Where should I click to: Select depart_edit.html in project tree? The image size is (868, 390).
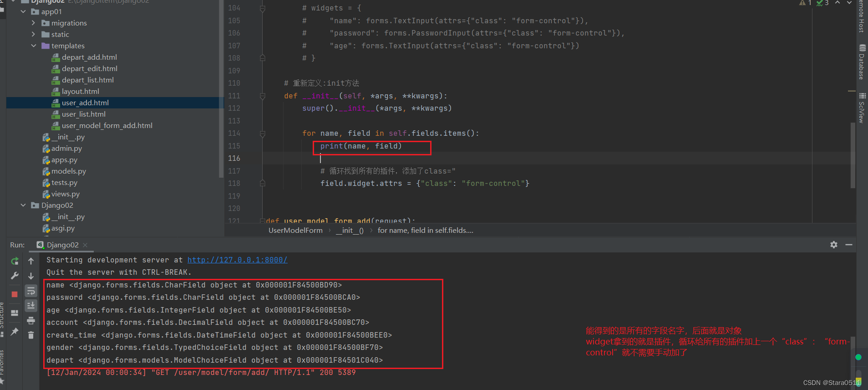90,68
